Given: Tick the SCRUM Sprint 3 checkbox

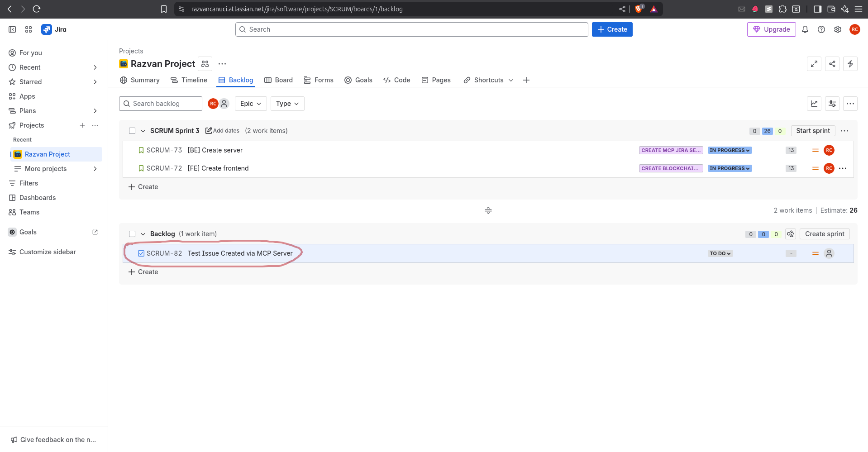Looking at the screenshot, I should coord(132,130).
